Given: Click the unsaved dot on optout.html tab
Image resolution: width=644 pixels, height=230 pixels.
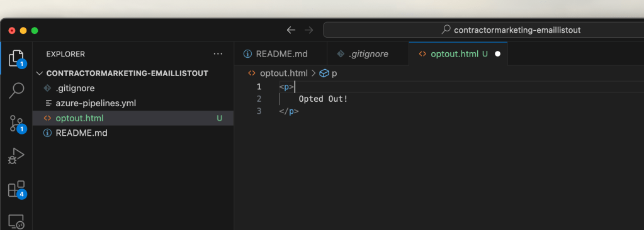Looking at the screenshot, I should pos(497,53).
